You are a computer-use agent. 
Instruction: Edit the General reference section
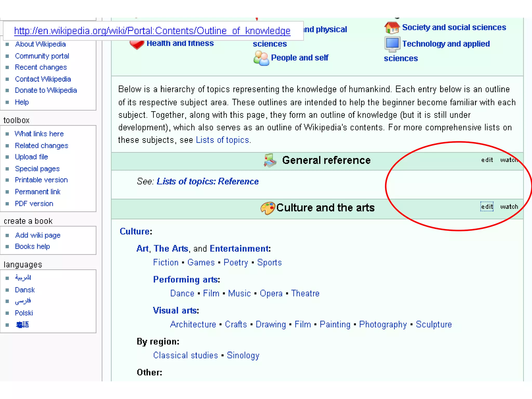487,160
